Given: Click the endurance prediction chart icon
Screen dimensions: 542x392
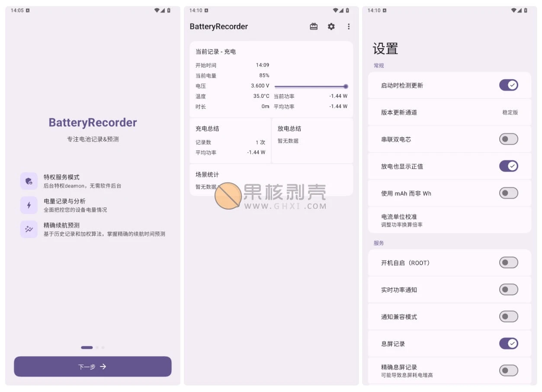Looking at the screenshot, I should pyautogui.click(x=29, y=229).
